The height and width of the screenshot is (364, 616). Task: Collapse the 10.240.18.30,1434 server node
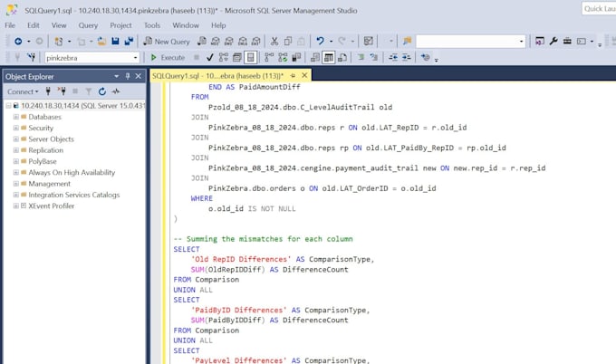8,106
